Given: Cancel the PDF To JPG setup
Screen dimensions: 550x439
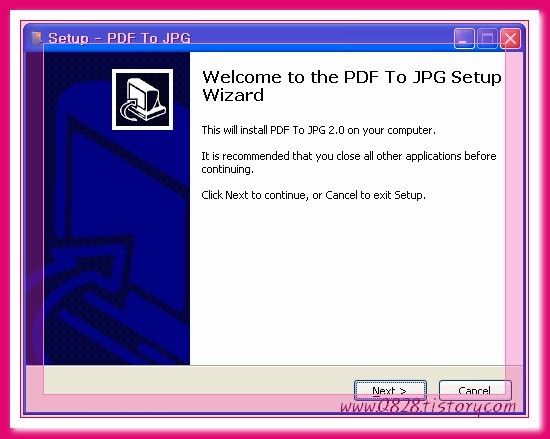Looking at the screenshot, I should click(x=475, y=390).
